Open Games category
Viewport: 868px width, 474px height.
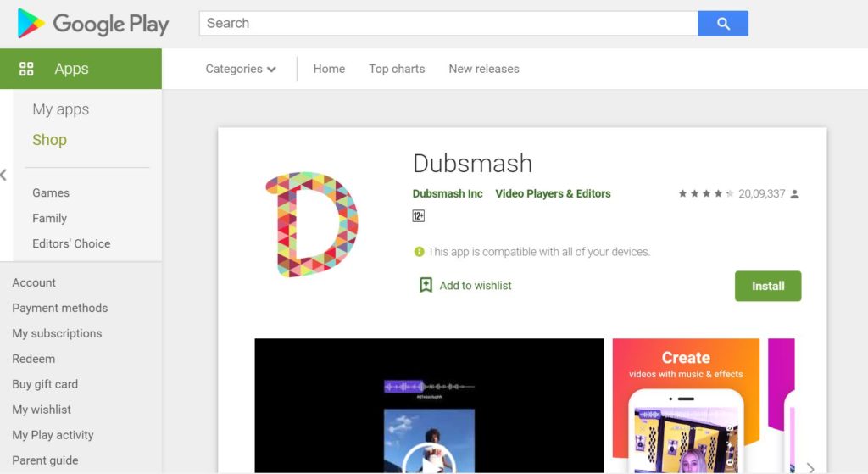coord(51,192)
